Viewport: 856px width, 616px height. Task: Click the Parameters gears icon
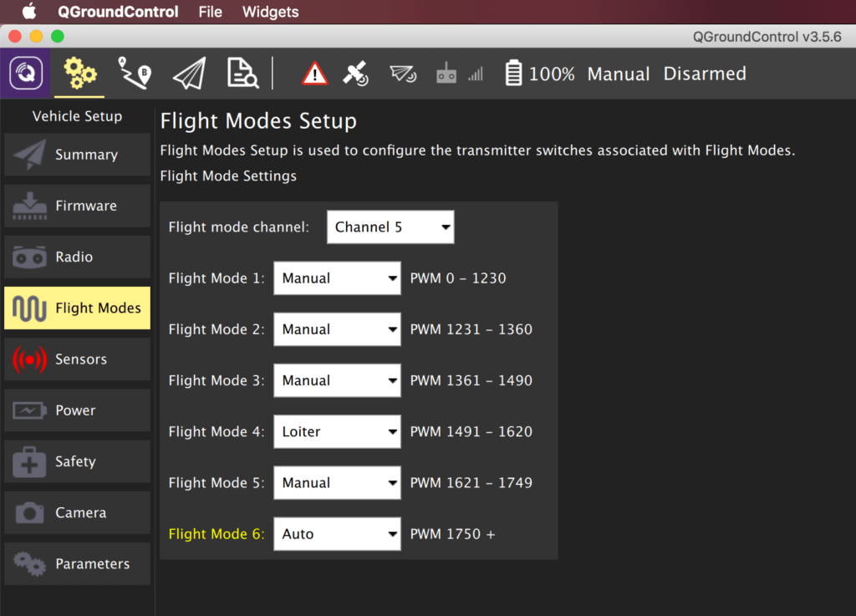29,563
